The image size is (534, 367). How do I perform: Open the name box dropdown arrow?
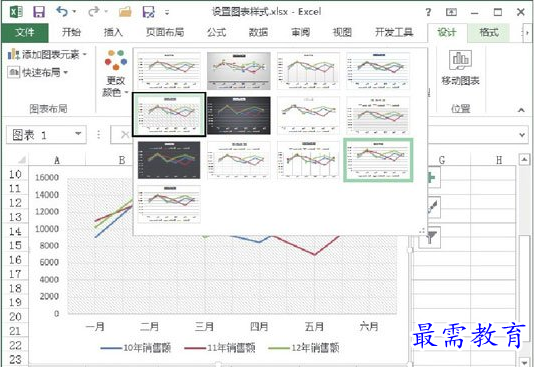(78, 134)
